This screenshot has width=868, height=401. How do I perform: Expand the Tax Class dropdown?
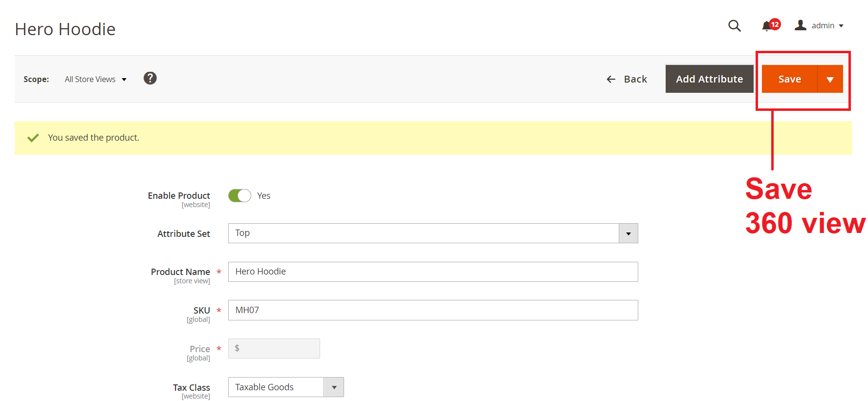pos(334,387)
